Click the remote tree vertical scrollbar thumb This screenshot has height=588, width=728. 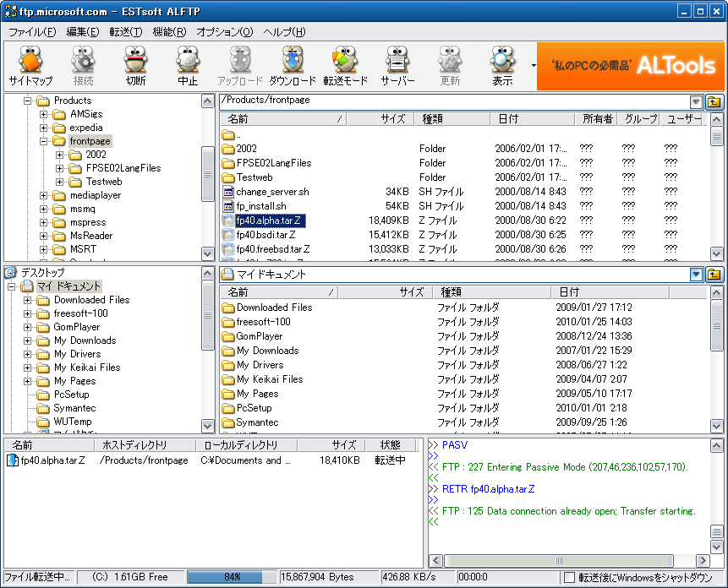207,174
